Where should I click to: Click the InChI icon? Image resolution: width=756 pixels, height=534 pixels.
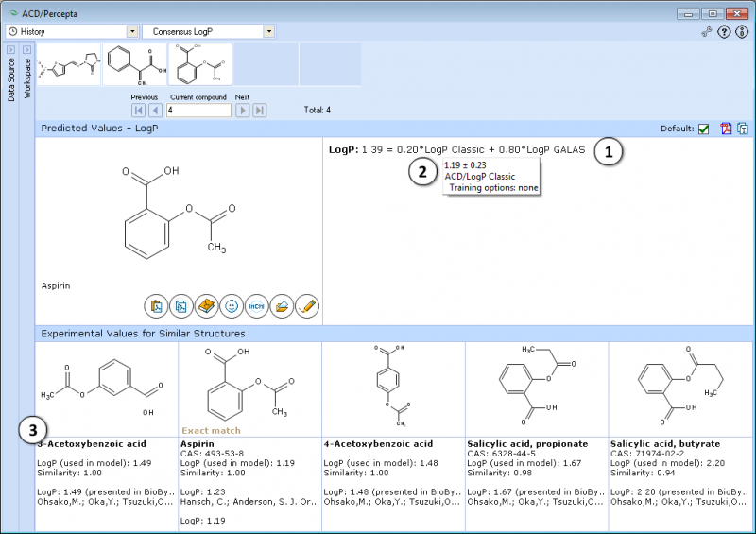tap(256, 306)
